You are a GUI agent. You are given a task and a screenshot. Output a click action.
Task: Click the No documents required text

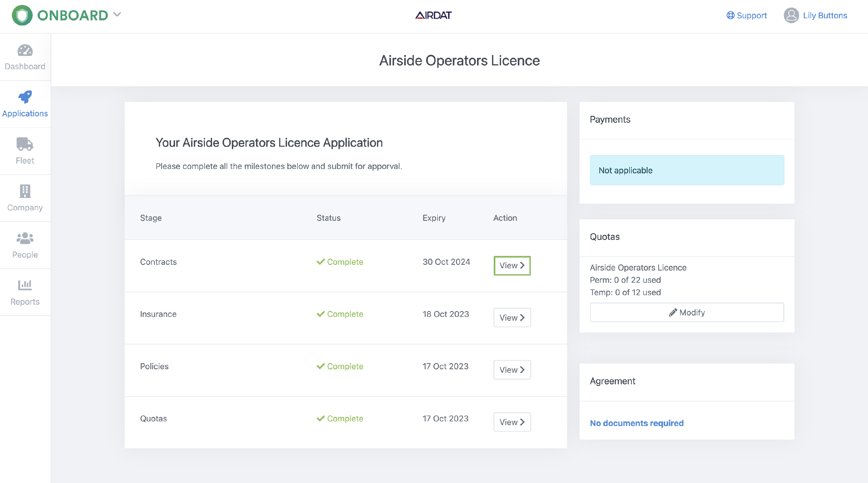coord(637,423)
